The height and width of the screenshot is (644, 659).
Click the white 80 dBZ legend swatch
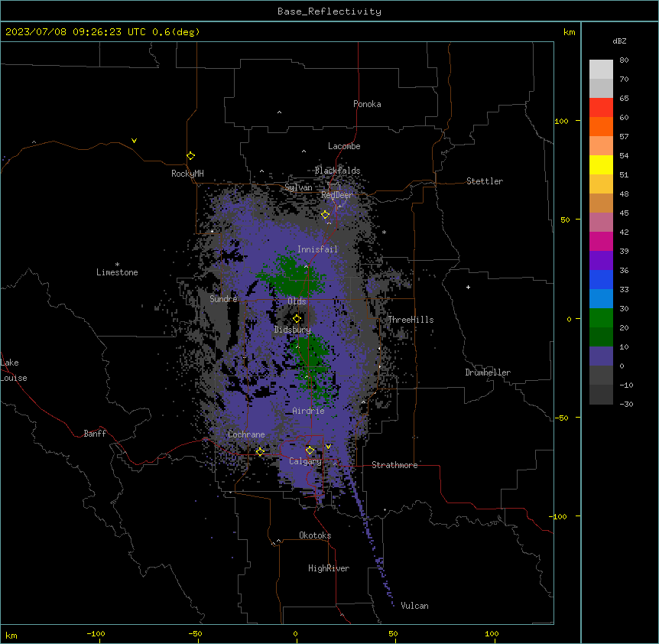[601, 69]
